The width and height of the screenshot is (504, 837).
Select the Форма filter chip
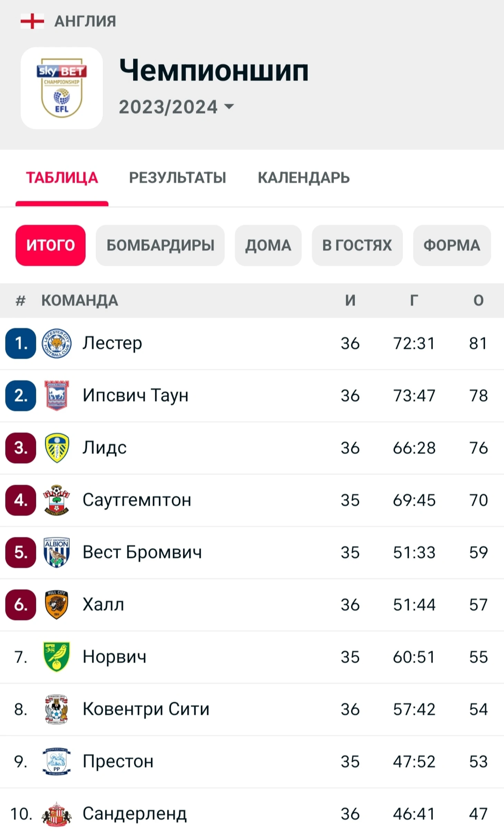[452, 245]
